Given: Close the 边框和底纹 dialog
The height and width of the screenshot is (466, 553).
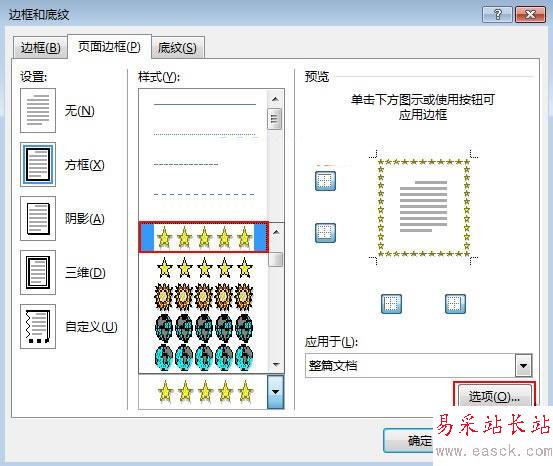Looking at the screenshot, I should [530, 14].
